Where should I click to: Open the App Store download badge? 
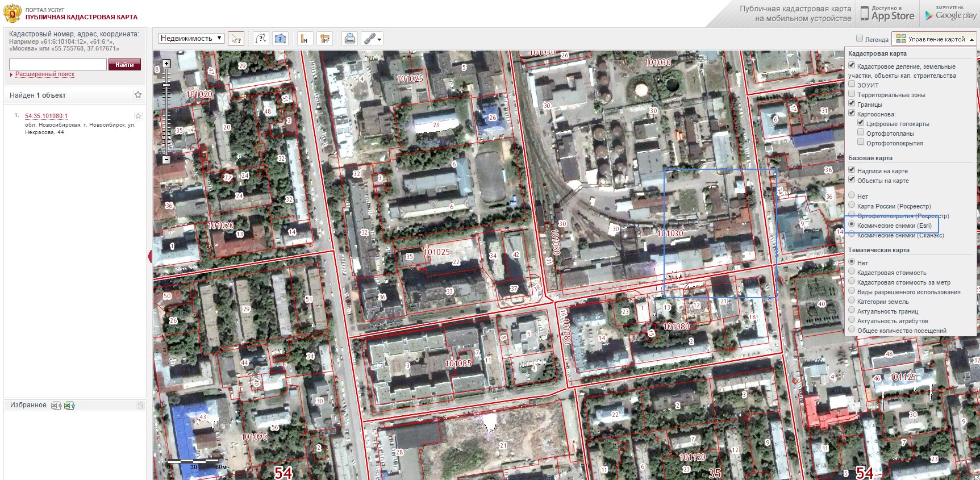tap(887, 14)
